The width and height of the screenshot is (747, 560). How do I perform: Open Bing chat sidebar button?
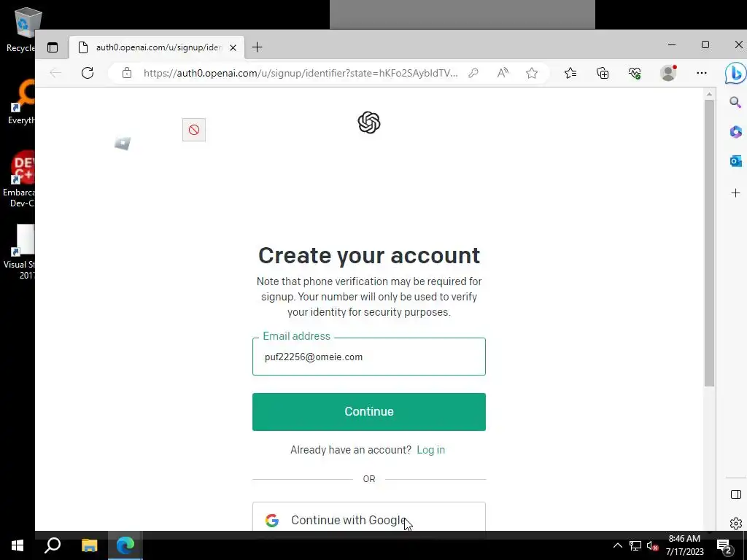(x=735, y=73)
